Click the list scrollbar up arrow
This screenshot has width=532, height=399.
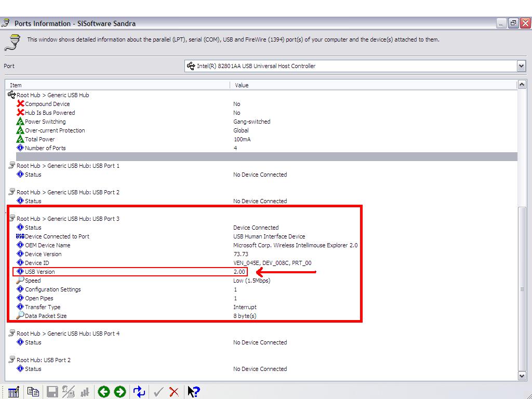pyautogui.click(x=522, y=85)
